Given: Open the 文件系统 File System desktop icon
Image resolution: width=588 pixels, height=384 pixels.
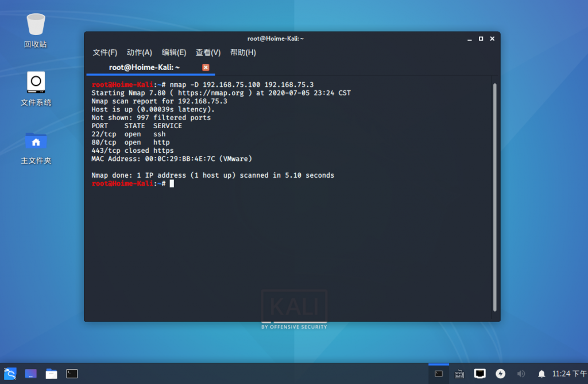Looking at the screenshot, I should pos(36,89).
